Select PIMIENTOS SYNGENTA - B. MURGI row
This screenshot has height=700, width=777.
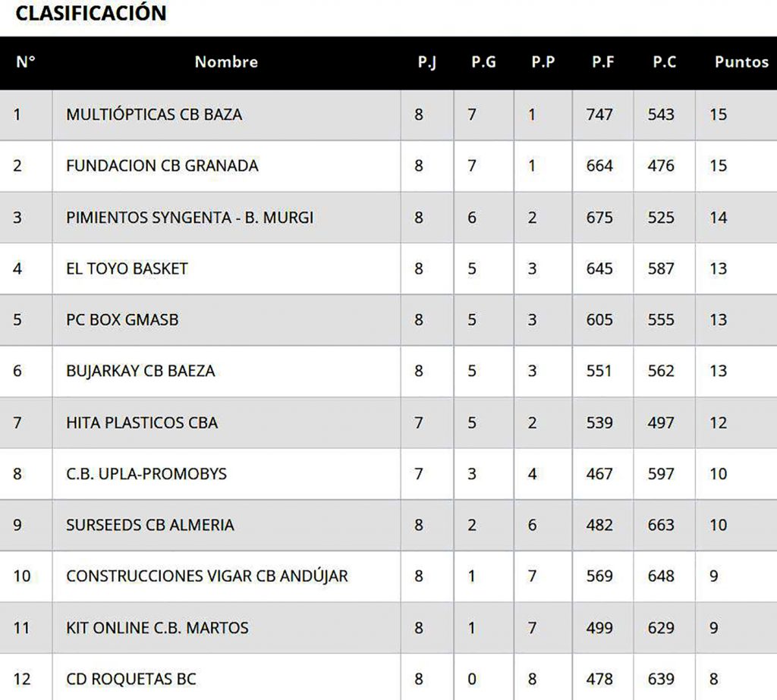click(190, 218)
